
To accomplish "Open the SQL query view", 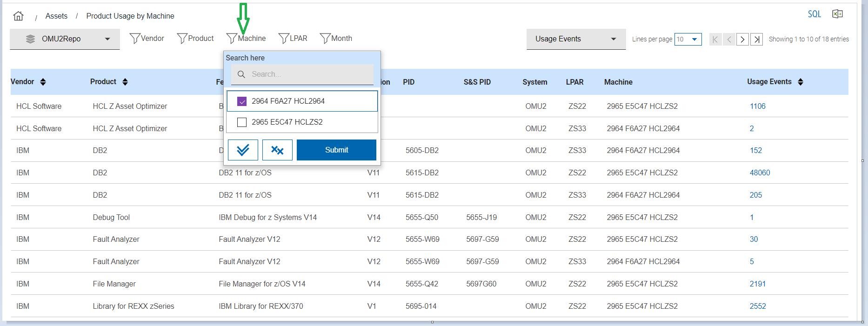I will point(814,14).
